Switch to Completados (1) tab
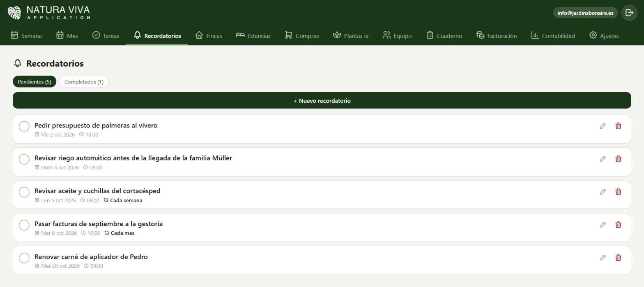Screen dimensions: 644x287 tap(84, 81)
